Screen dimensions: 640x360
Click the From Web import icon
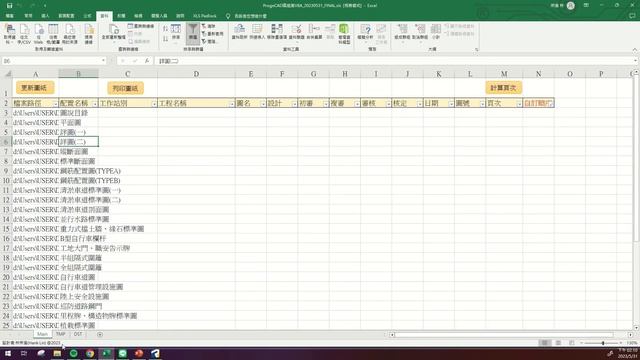pos(38,34)
